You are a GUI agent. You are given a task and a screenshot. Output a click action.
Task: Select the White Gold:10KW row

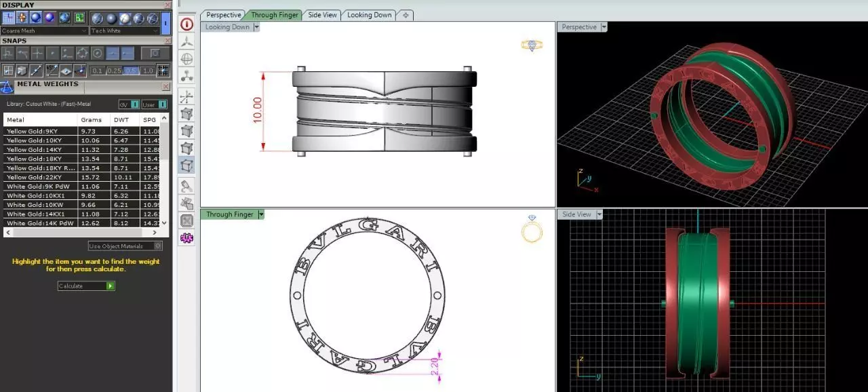click(x=82, y=204)
